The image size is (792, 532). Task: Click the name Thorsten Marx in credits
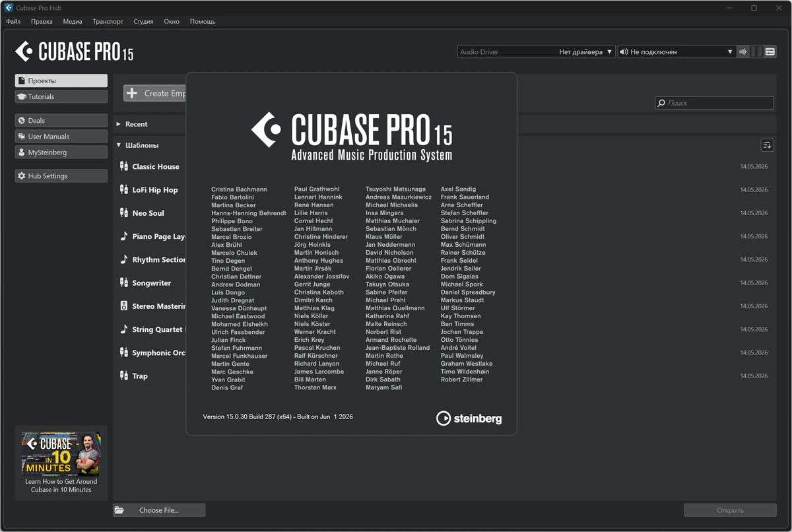pyautogui.click(x=315, y=387)
